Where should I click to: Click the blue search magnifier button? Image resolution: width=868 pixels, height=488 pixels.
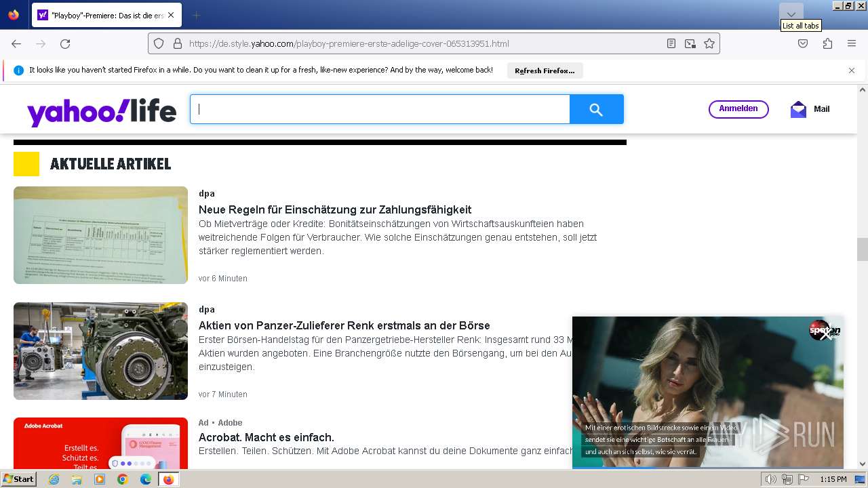coord(596,109)
